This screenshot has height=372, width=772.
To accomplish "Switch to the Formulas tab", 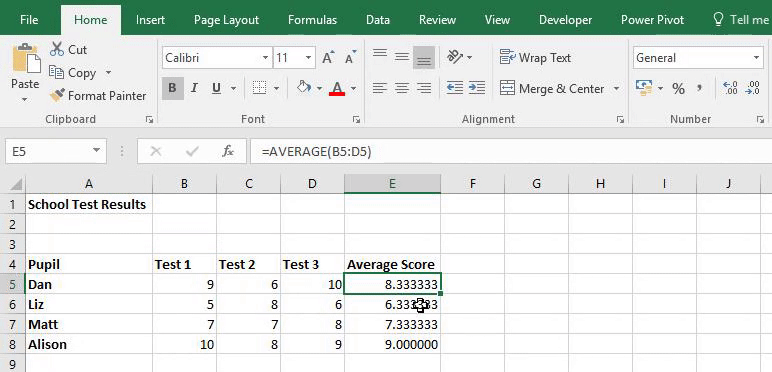I will [x=312, y=20].
